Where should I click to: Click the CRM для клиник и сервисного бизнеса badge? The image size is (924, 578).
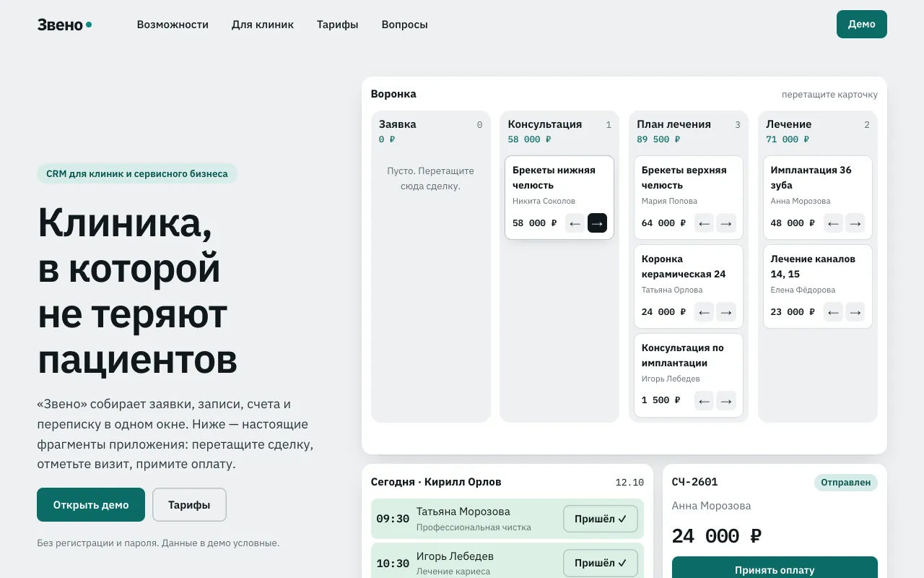(137, 173)
